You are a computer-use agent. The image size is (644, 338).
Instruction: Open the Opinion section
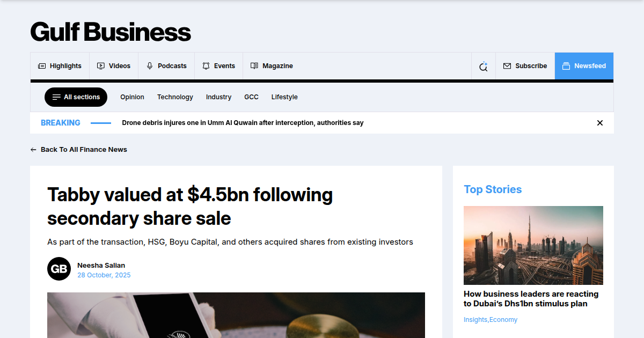[x=132, y=97]
